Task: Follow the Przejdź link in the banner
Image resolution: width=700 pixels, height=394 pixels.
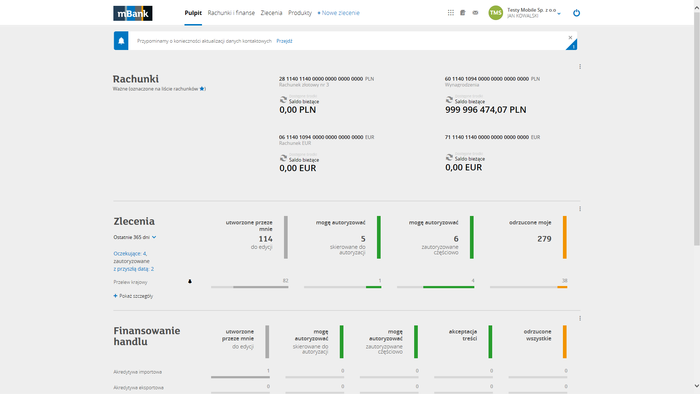Action: tap(284, 41)
